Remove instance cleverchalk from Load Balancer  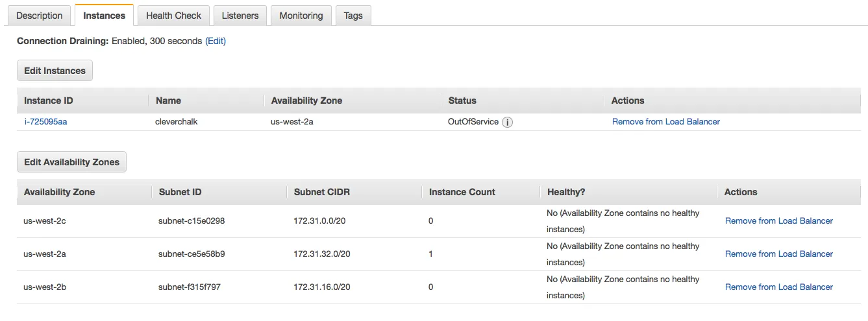pos(665,122)
